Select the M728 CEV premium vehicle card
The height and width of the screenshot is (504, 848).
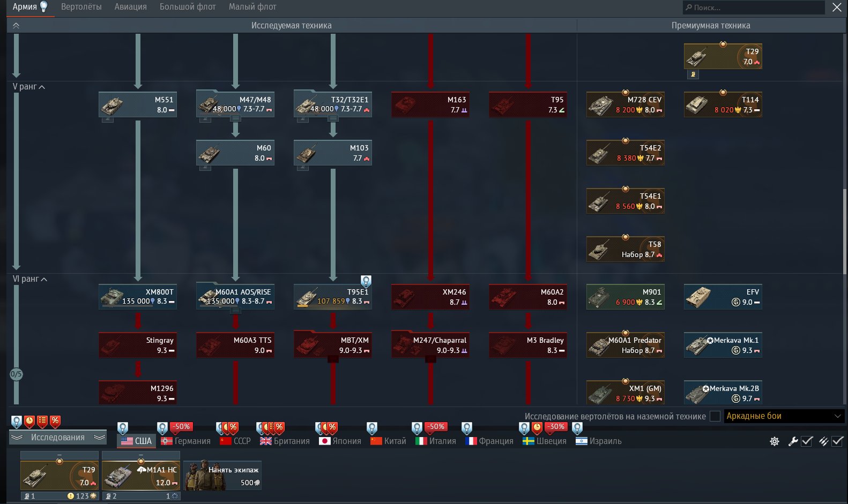pos(626,104)
